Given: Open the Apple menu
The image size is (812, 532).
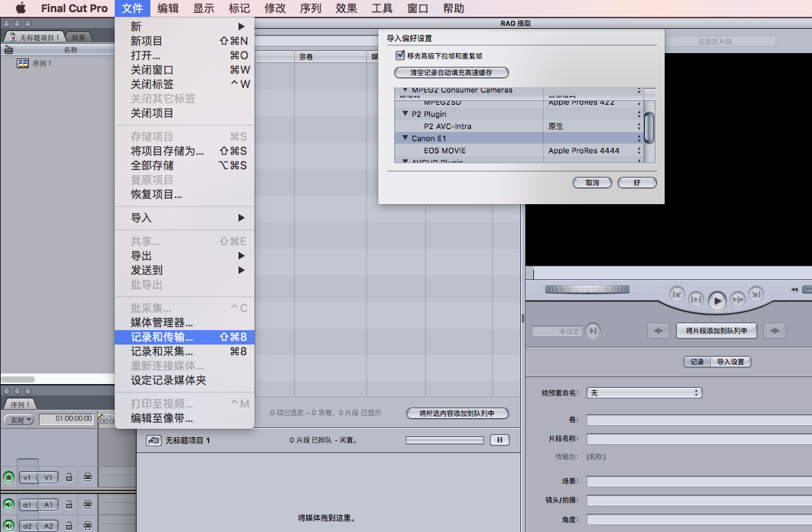Looking at the screenshot, I should [21, 8].
